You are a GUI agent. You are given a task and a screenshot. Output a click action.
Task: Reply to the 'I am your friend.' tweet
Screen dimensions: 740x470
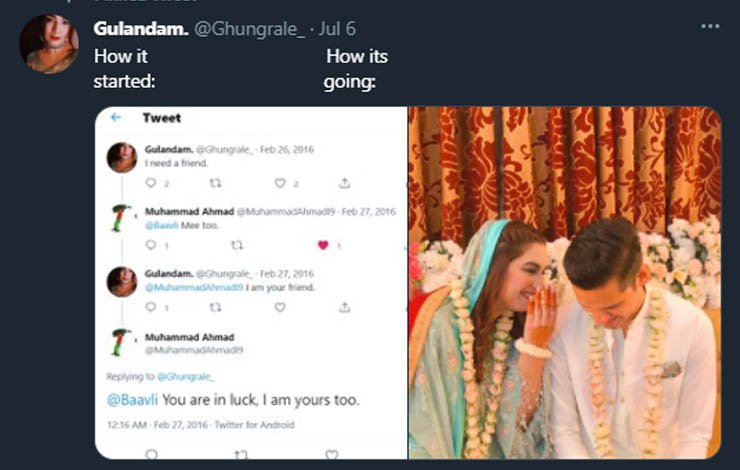[151, 307]
